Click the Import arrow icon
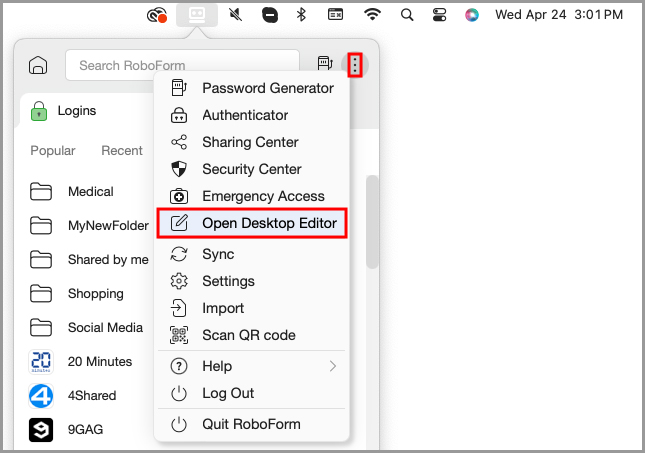645x453 pixels. (179, 308)
